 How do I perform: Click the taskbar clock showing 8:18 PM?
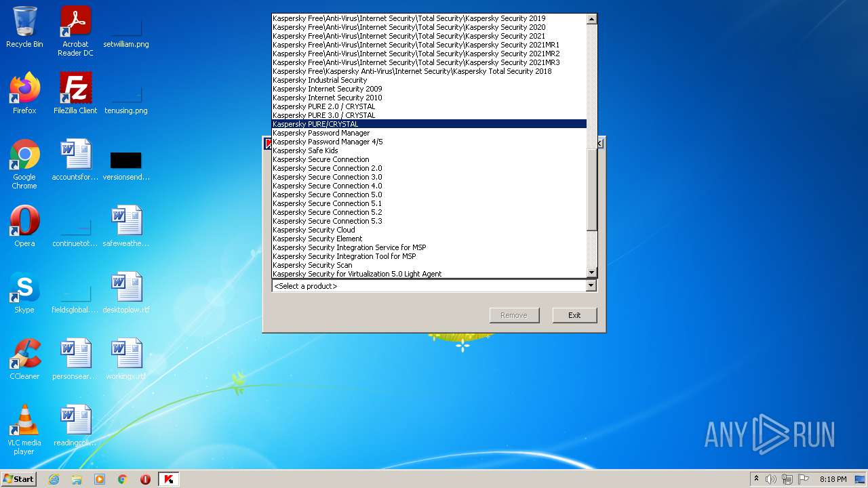833,479
